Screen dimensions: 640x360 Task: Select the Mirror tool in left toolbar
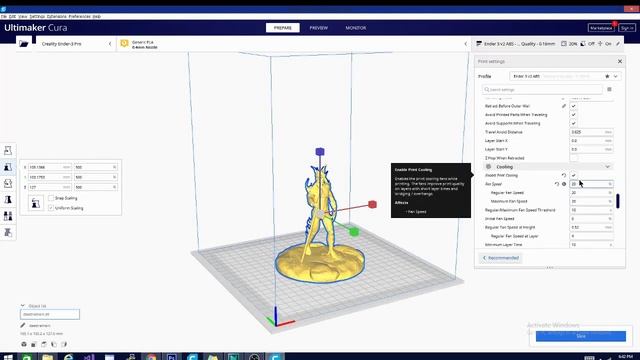pyautogui.click(x=8, y=200)
